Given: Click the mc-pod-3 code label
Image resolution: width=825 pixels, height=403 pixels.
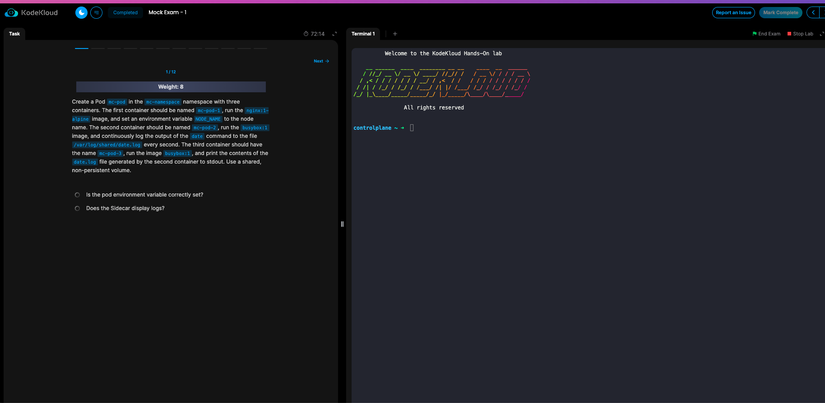Looking at the screenshot, I should (x=110, y=153).
